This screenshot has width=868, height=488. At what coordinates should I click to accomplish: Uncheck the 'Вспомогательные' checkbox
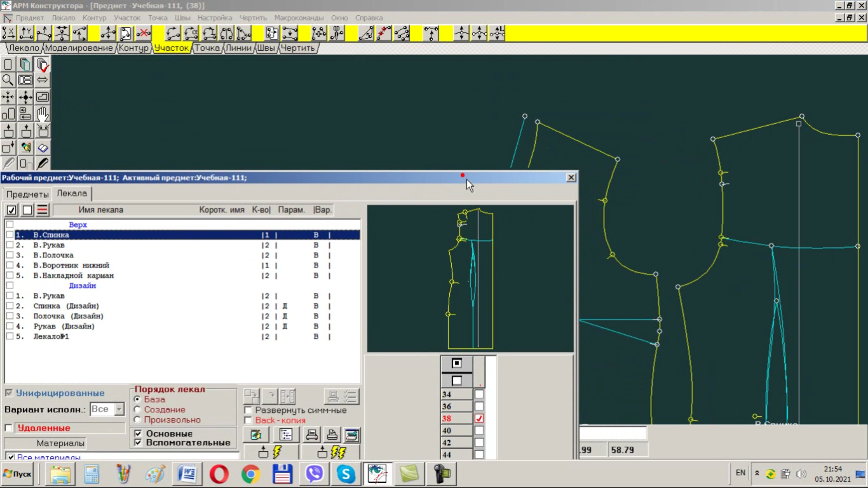click(x=139, y=443)
